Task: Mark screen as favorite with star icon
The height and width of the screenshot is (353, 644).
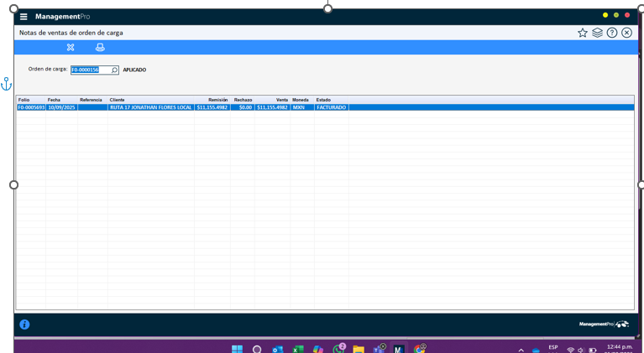Action: pyautogui.click(x=582, y=33)
